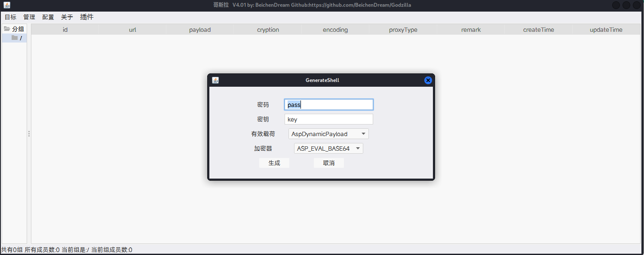
Task: Focus the 密码 input field
Action: 329,105
